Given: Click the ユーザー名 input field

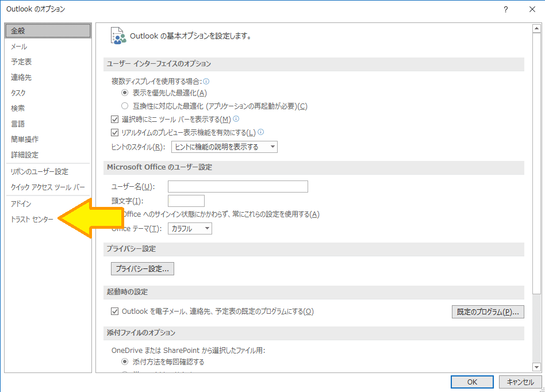Looking at the screenshot, I should [238, 187].
